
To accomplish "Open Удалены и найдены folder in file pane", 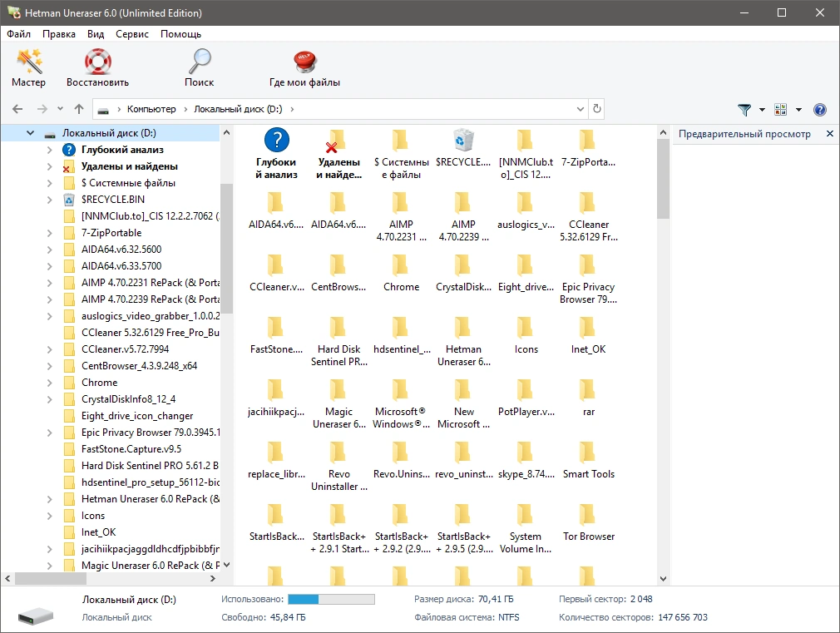I will (338, 155).
